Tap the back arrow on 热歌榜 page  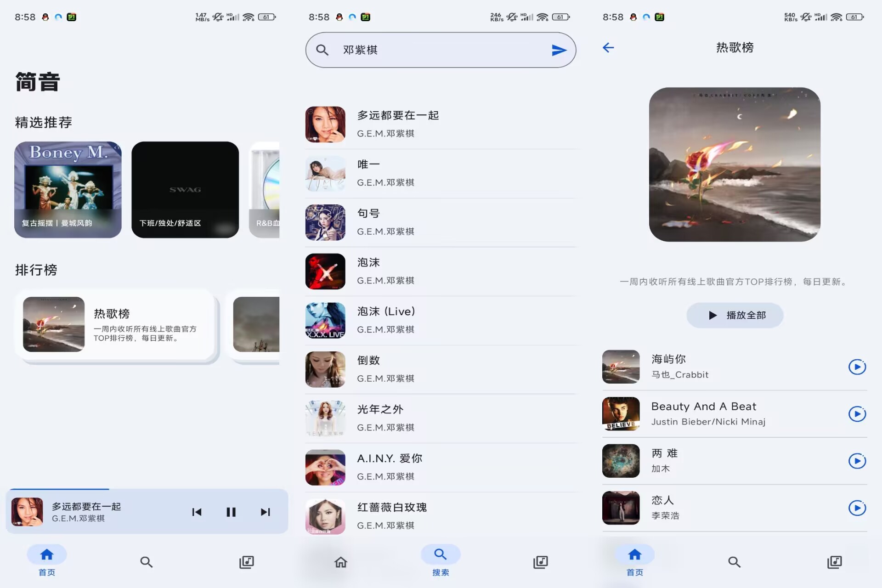tap(608, 47)
